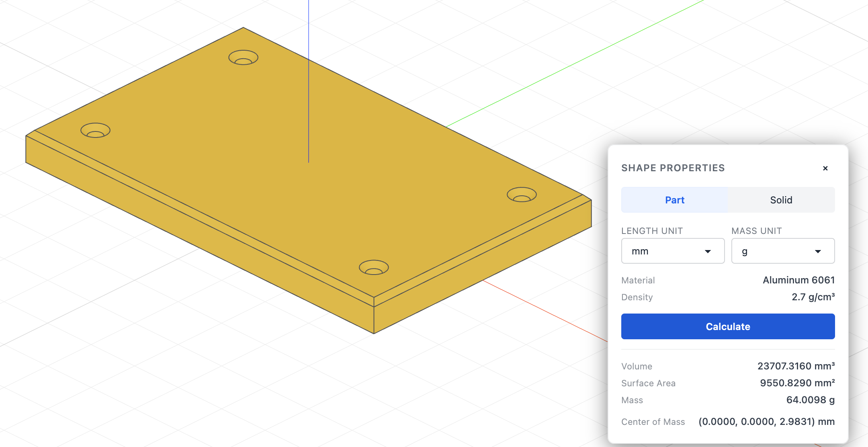Open the Mass Unit g dropdown

(783, 251)
